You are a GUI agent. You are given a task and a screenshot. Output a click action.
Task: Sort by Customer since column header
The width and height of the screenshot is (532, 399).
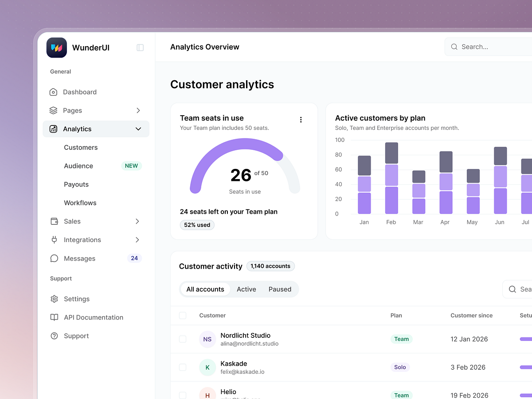tap(472, 316)
